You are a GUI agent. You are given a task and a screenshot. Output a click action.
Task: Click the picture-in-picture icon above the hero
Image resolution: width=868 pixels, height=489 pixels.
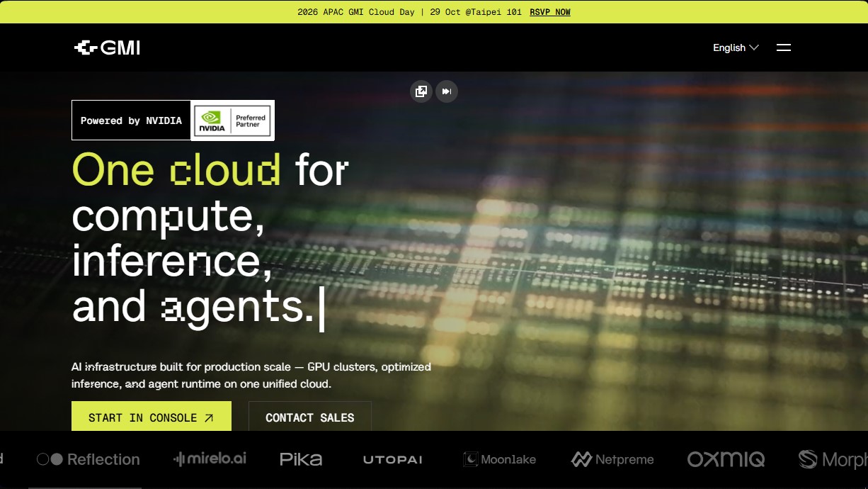(421, 91)
